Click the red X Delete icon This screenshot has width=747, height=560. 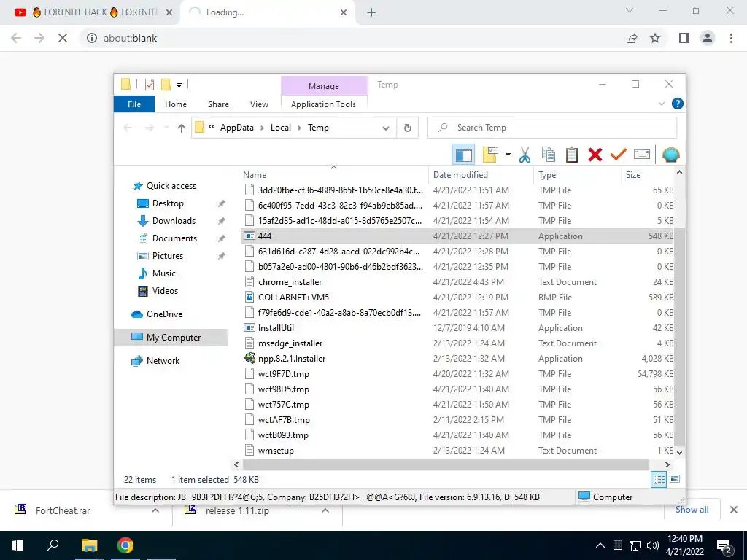[595, 155]
